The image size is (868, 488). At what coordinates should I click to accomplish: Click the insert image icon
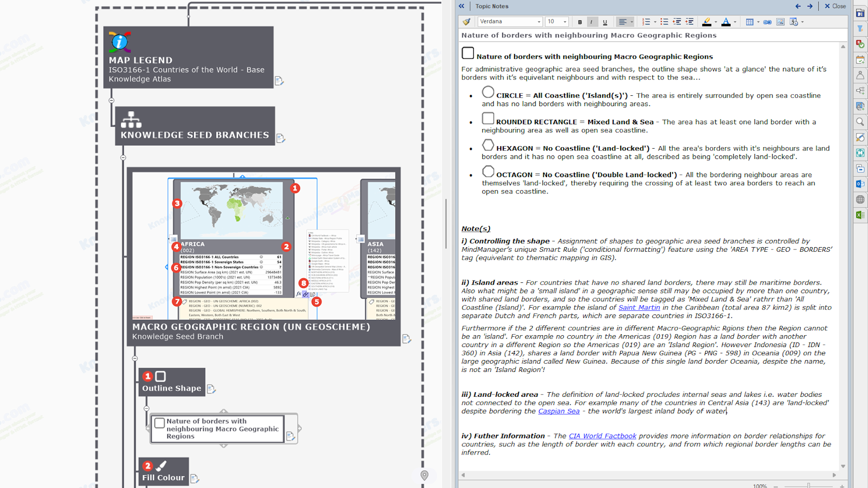pyautogui.click(x=780, y=22)
